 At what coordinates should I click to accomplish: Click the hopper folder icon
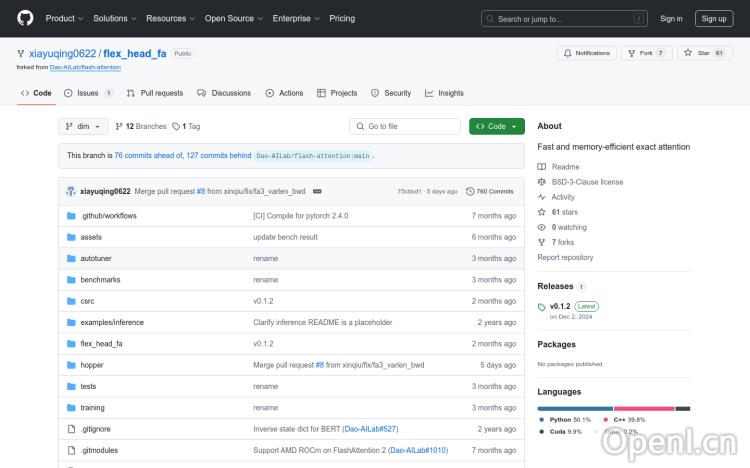(x=71, y=365)
